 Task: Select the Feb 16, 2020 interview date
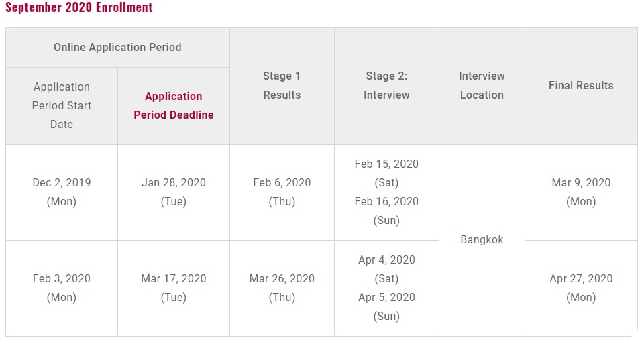pyautogui.click(x=386, y=201)
